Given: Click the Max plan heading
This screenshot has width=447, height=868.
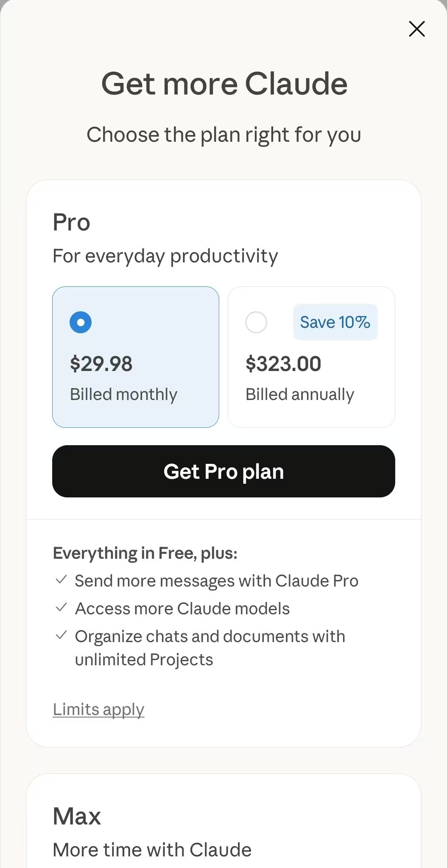Looking at the screenshot, I should (x=77, y=816).
